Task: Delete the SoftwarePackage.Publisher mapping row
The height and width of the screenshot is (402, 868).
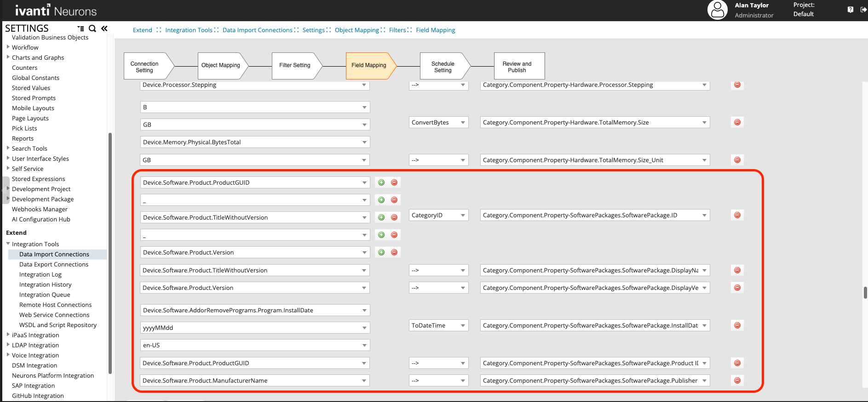Action: [737, 380]
